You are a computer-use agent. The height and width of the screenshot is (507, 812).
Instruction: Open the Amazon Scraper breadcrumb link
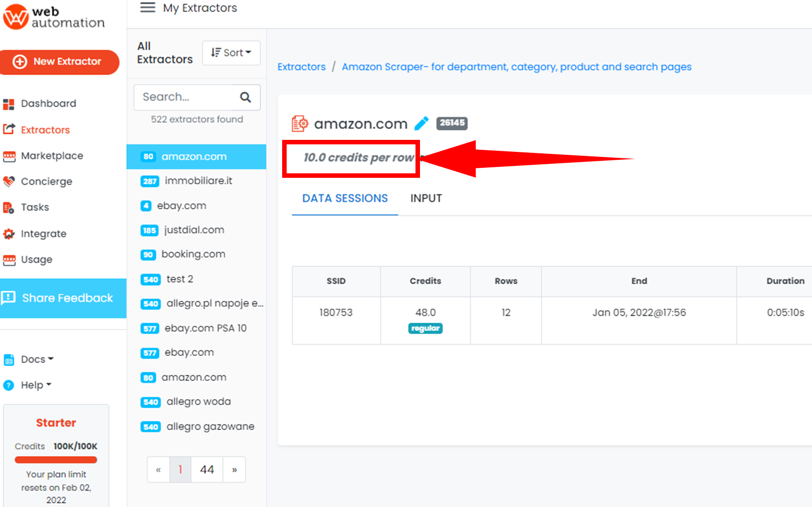click(516, 67)
